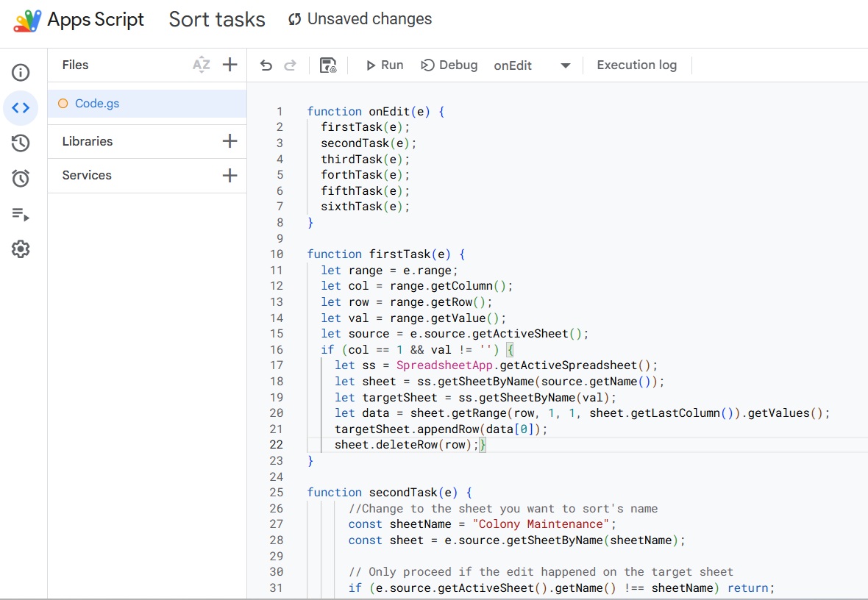Click the if (col == 1 condition line
868x600 pixels.
pos(417,350)
